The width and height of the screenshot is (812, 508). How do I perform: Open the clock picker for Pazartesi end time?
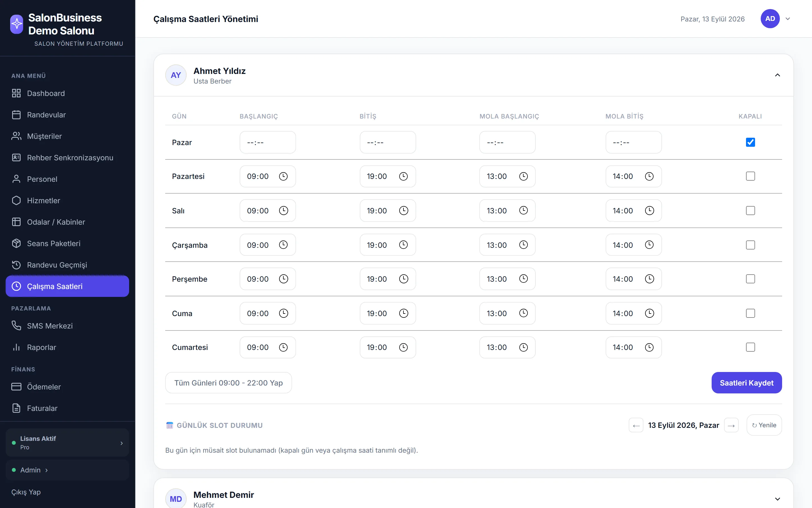(403, 176)
